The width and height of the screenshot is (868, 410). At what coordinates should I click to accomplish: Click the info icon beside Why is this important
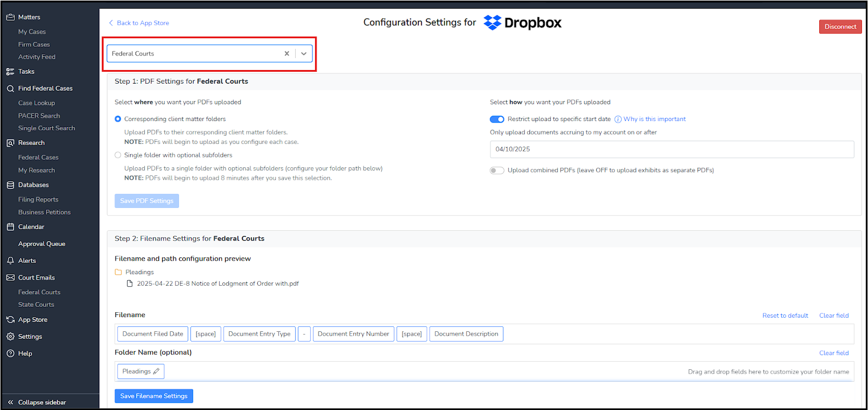coord(618,119)
